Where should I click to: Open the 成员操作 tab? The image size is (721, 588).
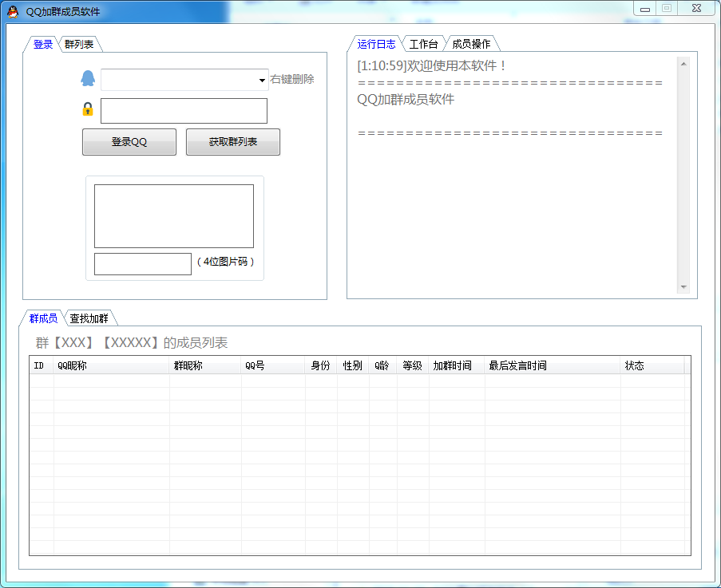pos(471,44)
